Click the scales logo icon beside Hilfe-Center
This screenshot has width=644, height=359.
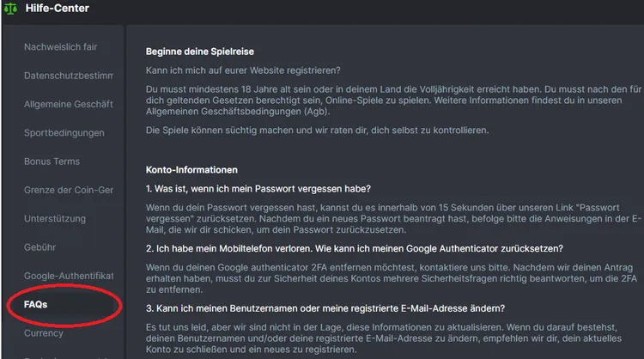click(x=11, y=9)
